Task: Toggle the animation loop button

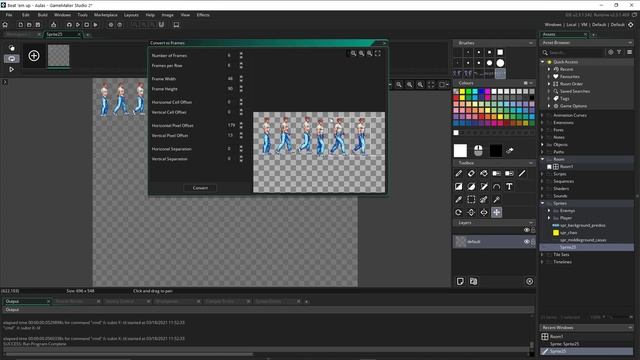Action: coord(11,59)
